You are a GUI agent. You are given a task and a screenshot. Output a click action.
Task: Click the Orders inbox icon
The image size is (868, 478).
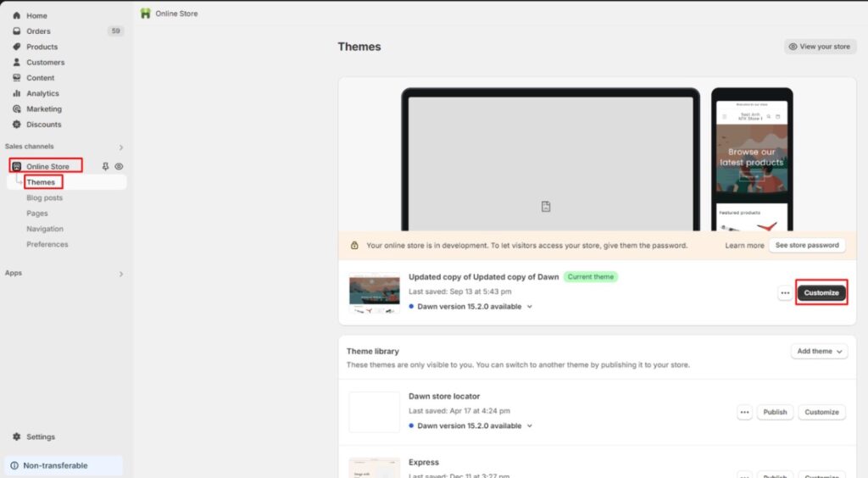[17, 31]
